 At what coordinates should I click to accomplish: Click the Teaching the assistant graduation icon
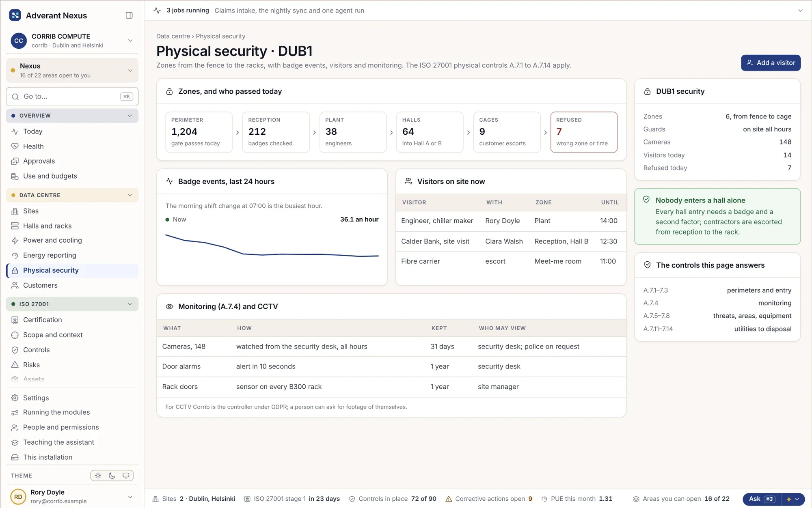[15, 442]
